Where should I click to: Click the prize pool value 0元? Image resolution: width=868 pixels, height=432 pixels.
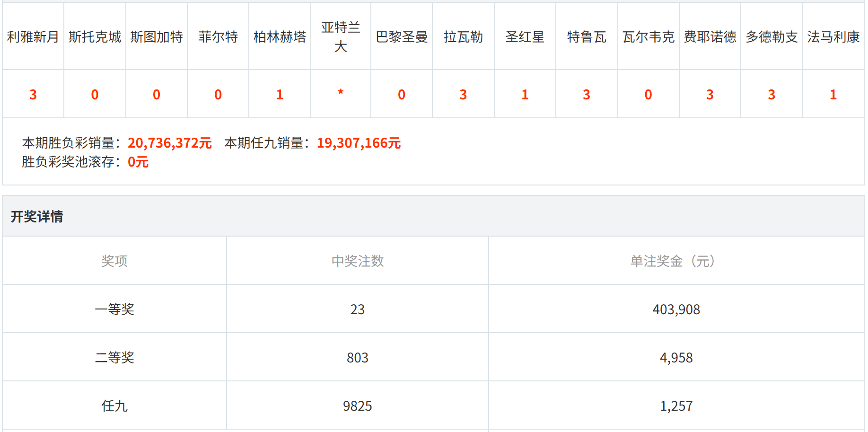click(138, 162)
